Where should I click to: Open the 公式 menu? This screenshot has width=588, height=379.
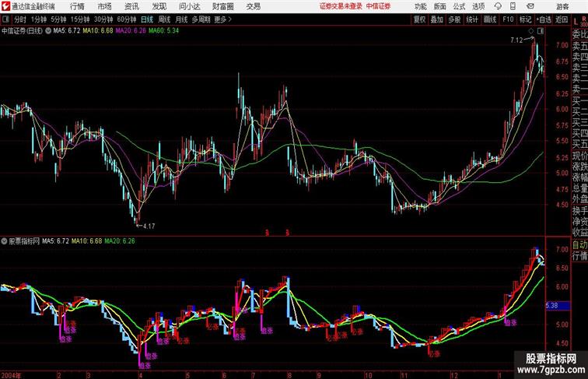point(459,6)
